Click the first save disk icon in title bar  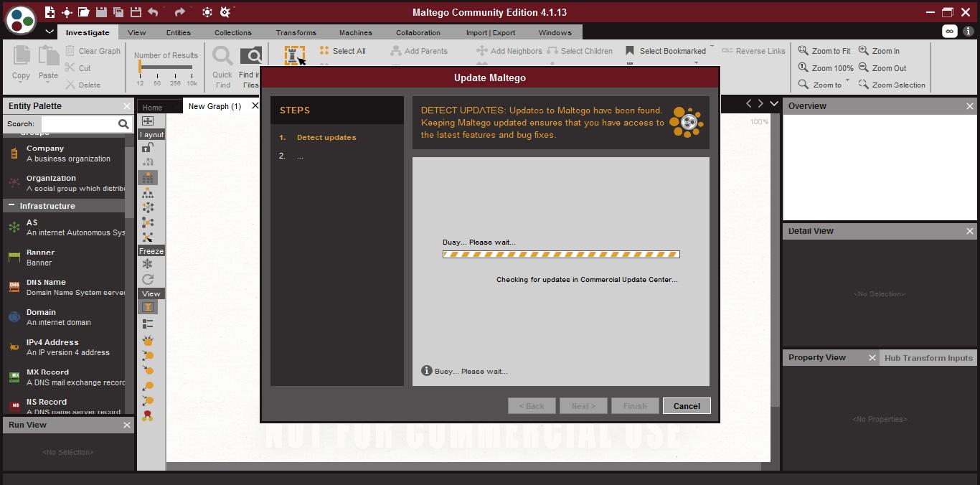pos(101,12)
